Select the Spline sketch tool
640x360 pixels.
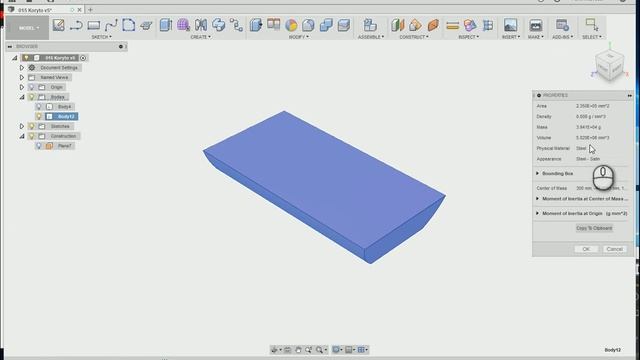pyautogui.click(x=111, y=25)
